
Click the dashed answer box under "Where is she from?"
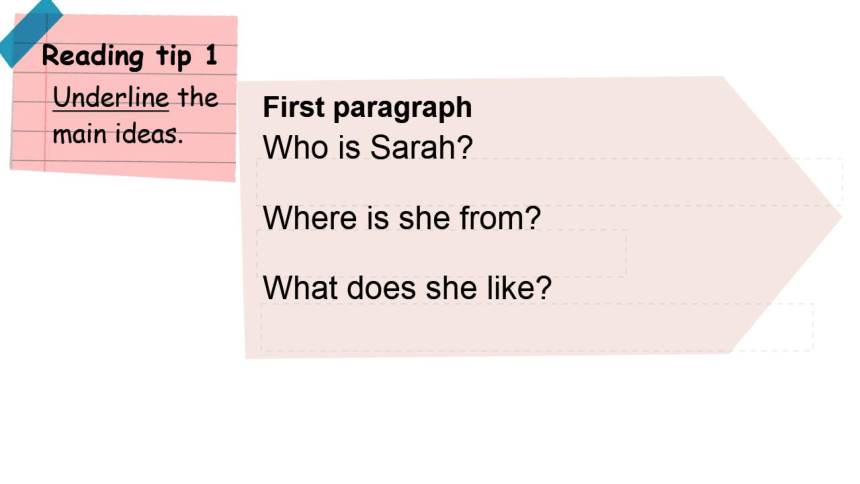442,253
